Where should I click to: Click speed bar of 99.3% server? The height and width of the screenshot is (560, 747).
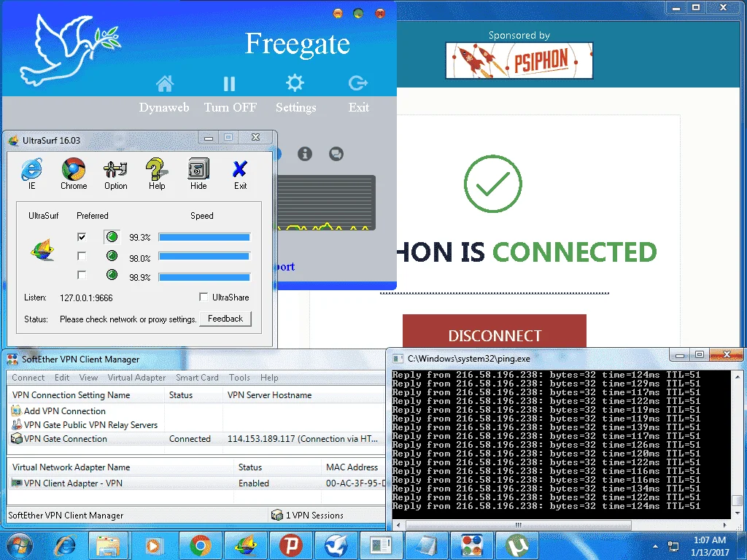[x=204, y=237]
